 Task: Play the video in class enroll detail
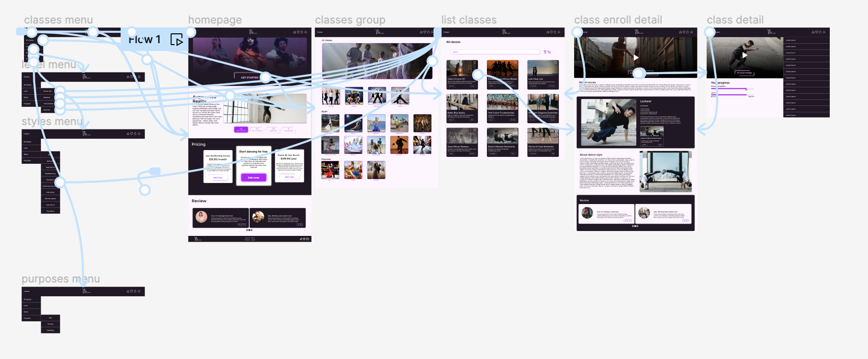point(636,57)
